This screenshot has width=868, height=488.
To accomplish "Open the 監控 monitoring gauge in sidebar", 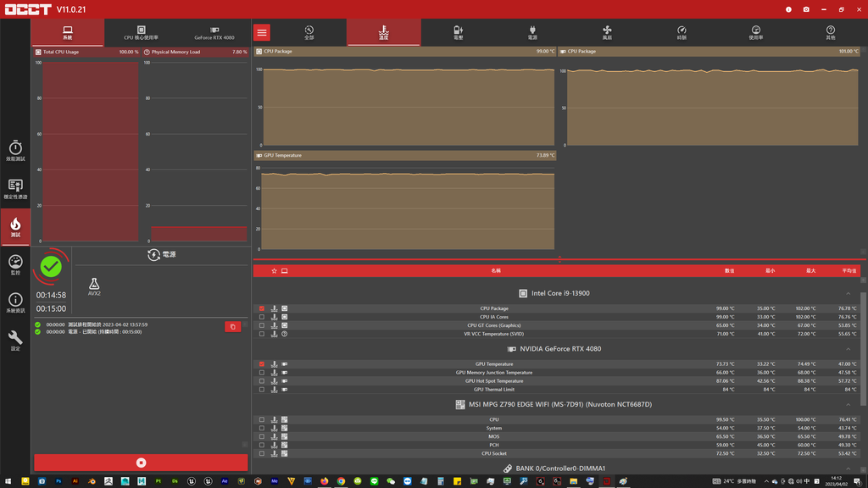I will pos(15,265).
